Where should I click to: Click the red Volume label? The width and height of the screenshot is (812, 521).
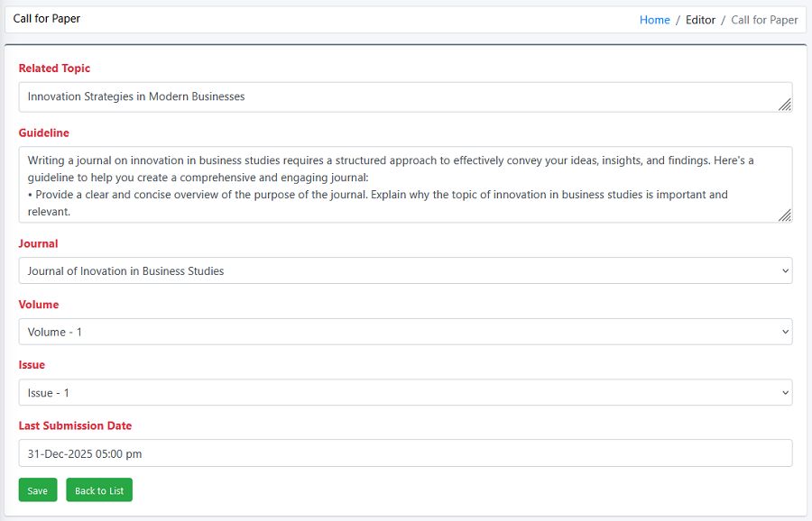(39, 305)
